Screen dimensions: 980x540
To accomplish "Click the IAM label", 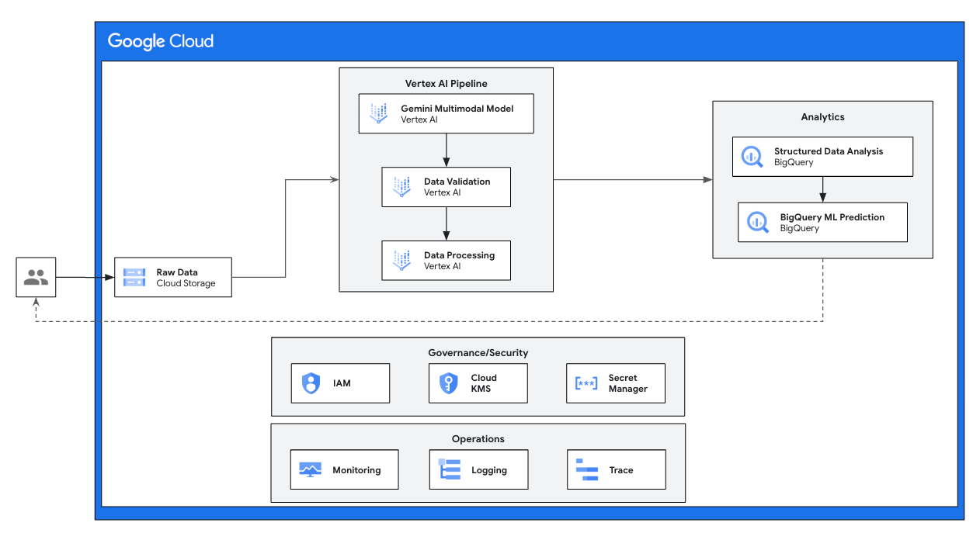I will coord(342,383).
